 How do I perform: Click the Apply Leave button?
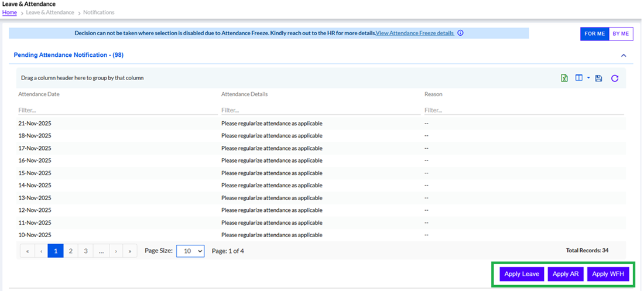coord(522,274)
